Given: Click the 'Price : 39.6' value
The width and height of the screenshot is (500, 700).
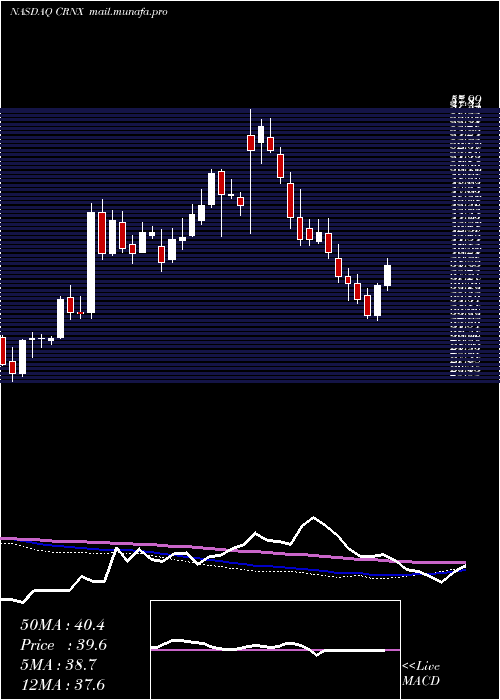Looking at the screenshot, I should click(63, 645).
